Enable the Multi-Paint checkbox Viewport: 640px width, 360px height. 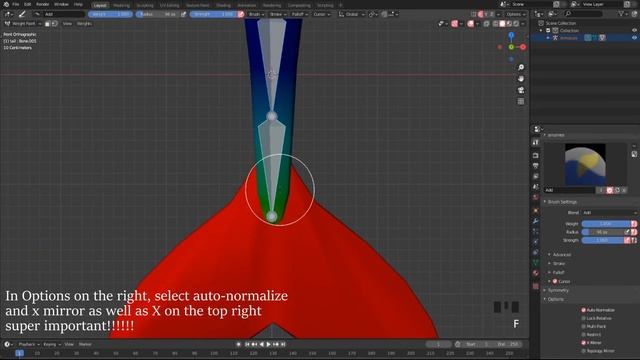pos(584,327)
